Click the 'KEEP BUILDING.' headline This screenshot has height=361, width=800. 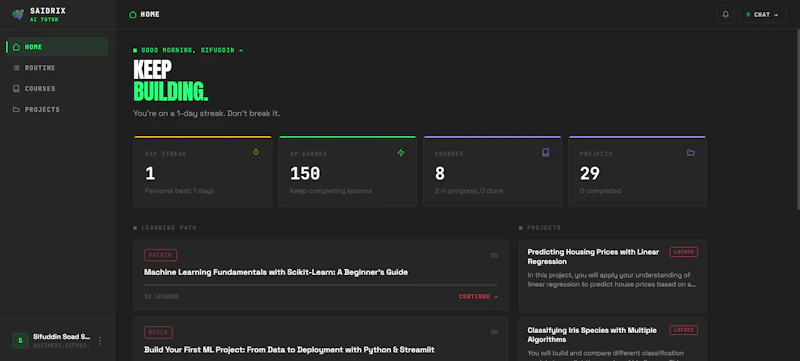tap(170, 81)
